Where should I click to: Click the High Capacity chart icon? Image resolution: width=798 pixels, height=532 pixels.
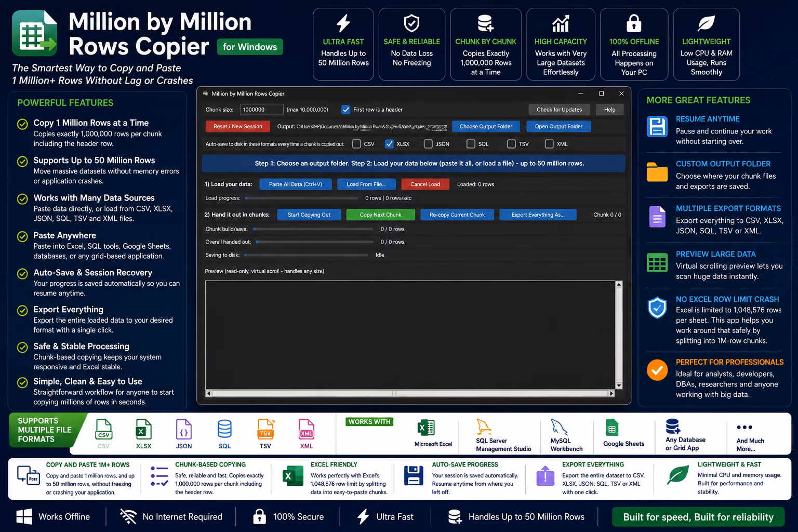point(561,23)
